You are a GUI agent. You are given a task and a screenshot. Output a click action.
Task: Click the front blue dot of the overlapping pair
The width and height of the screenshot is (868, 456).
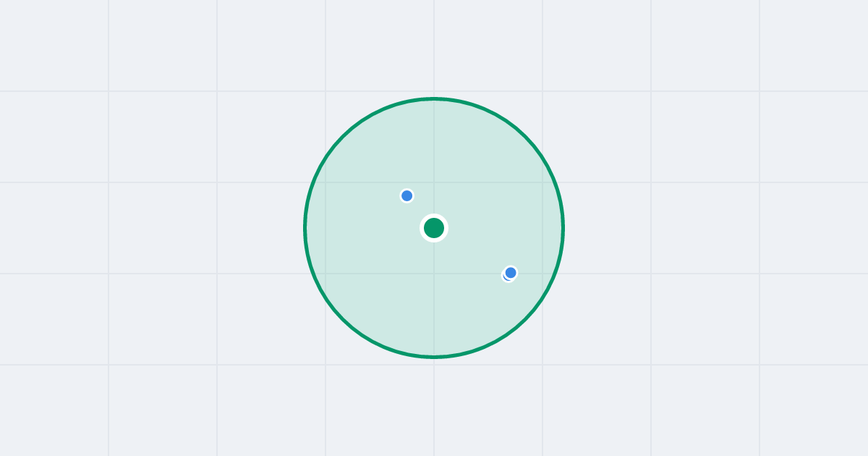coord(511,272)
